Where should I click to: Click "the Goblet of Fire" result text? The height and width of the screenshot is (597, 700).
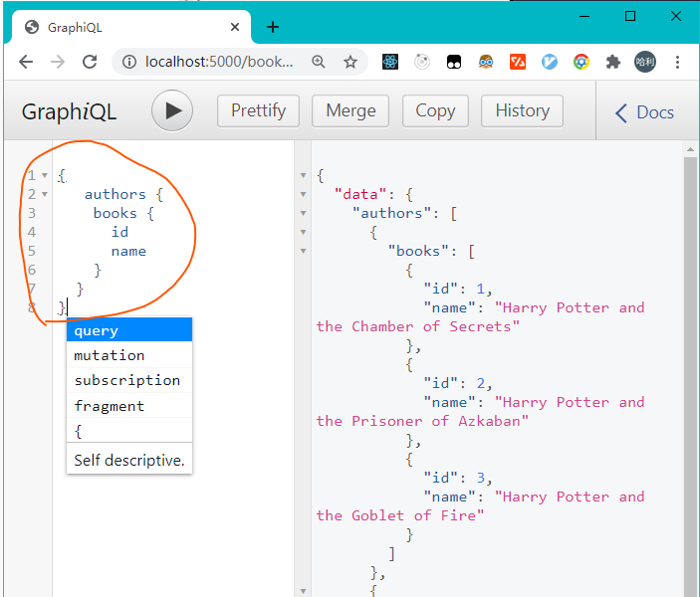pyautogui.click(x=400, y=515)
